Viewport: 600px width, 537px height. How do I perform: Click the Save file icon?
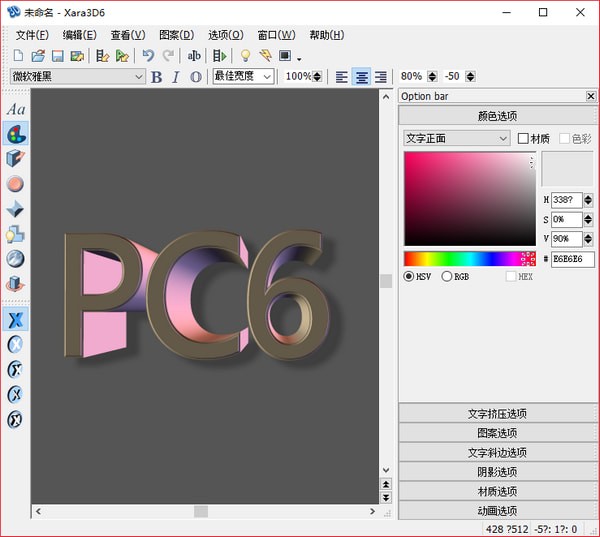pos(57,56)
